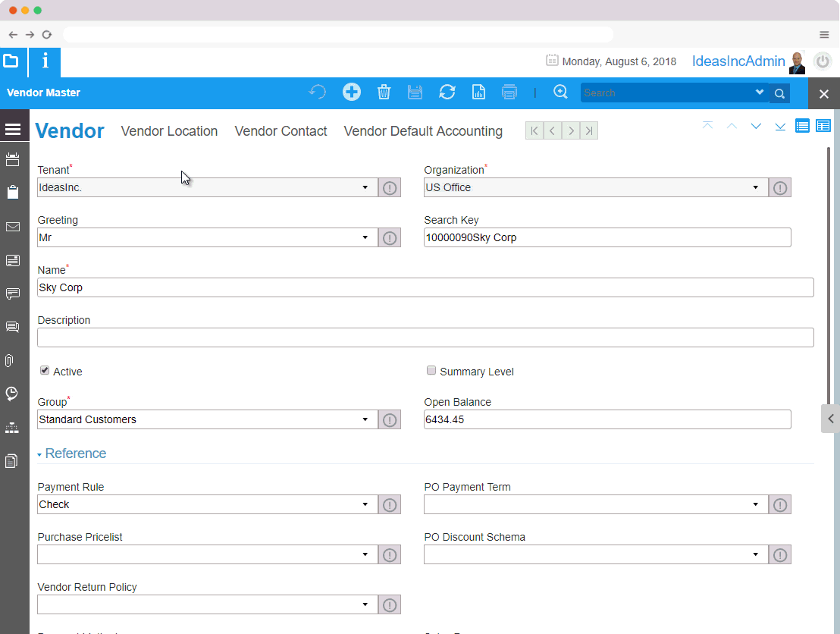Open the Vendor Default Accounting tab
This screenshot has width=840, height=634.
click(423, 131)
